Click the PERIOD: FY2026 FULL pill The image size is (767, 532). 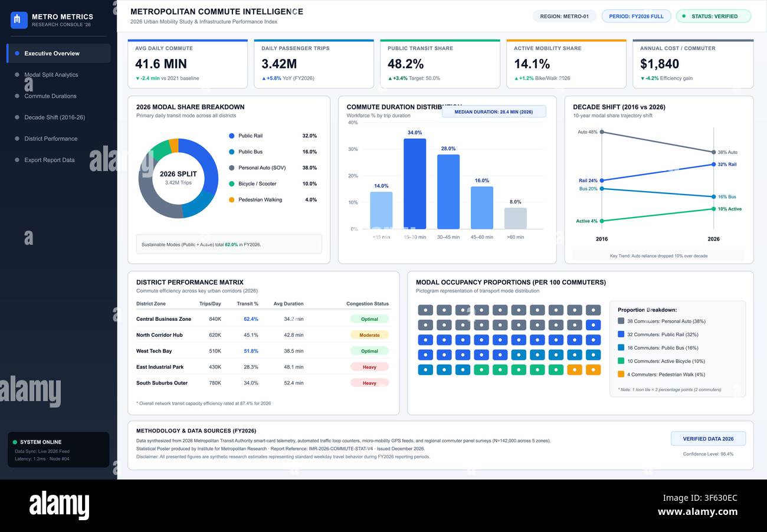(x=636, y=17)
